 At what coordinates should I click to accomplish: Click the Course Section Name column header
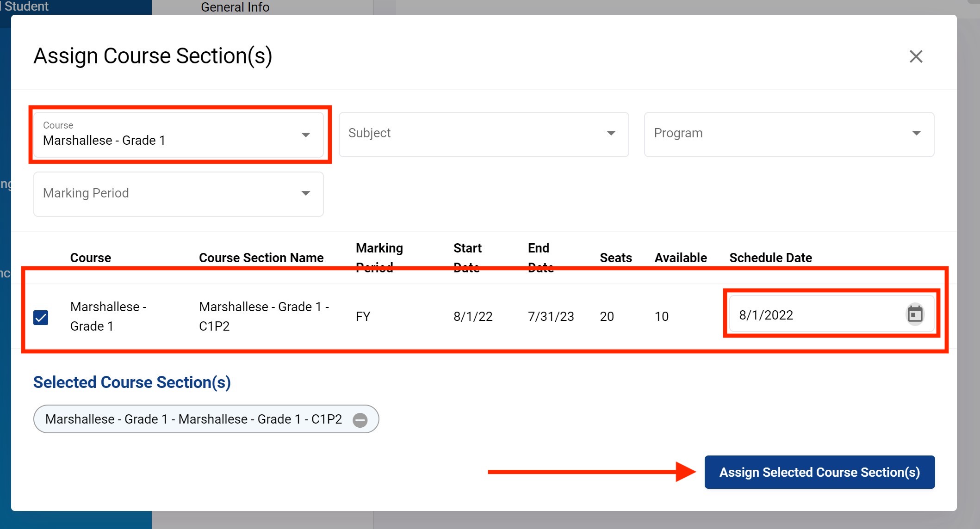click(261, 258)
